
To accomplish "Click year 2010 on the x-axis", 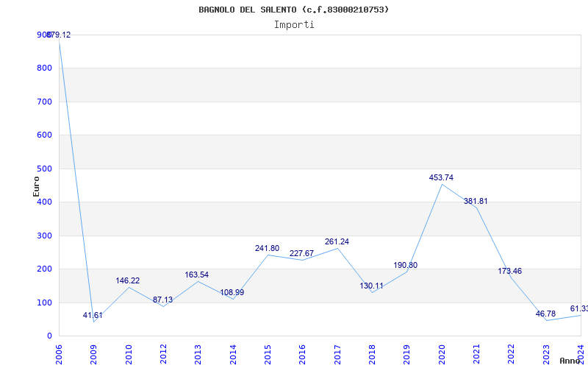I will (x=129, y=354).
